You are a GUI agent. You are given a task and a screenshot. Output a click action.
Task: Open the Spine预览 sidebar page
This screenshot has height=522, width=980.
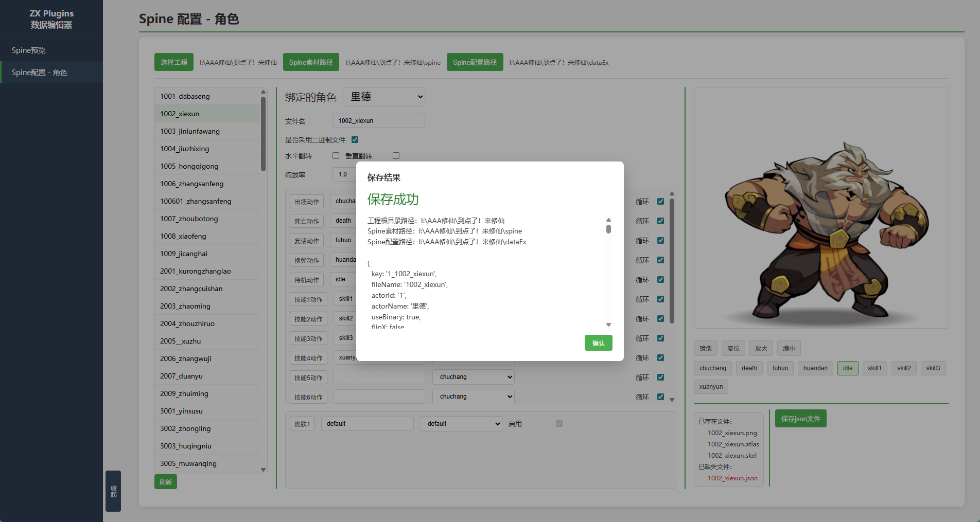coord(51,50)
